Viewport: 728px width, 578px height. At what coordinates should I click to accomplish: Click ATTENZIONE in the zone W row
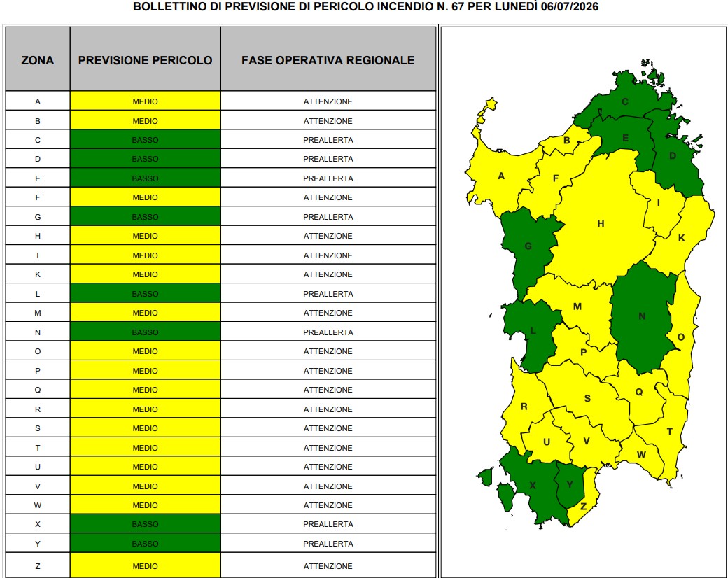(328, 506)
